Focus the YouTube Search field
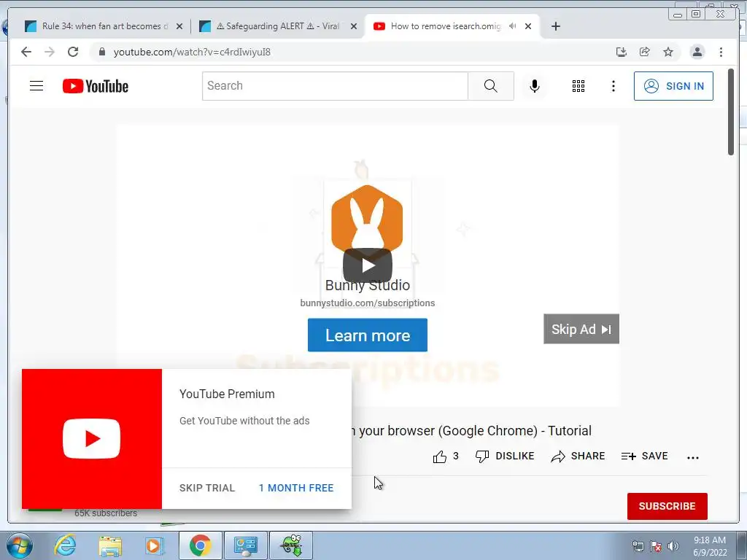 click(x=335, y=86)
